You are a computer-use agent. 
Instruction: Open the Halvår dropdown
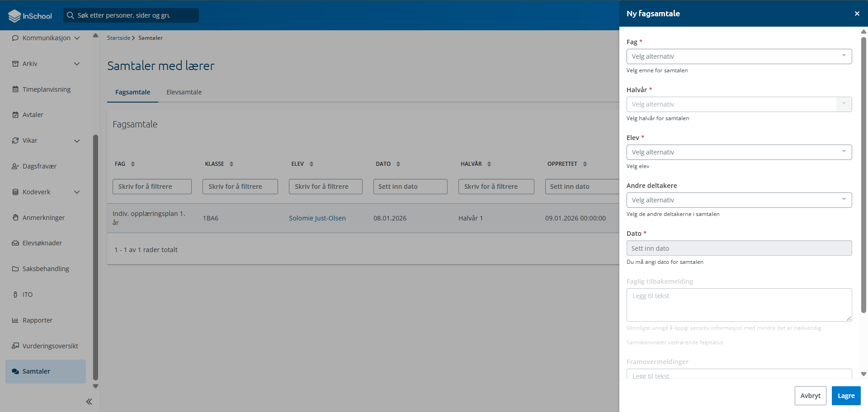point(739,104)
